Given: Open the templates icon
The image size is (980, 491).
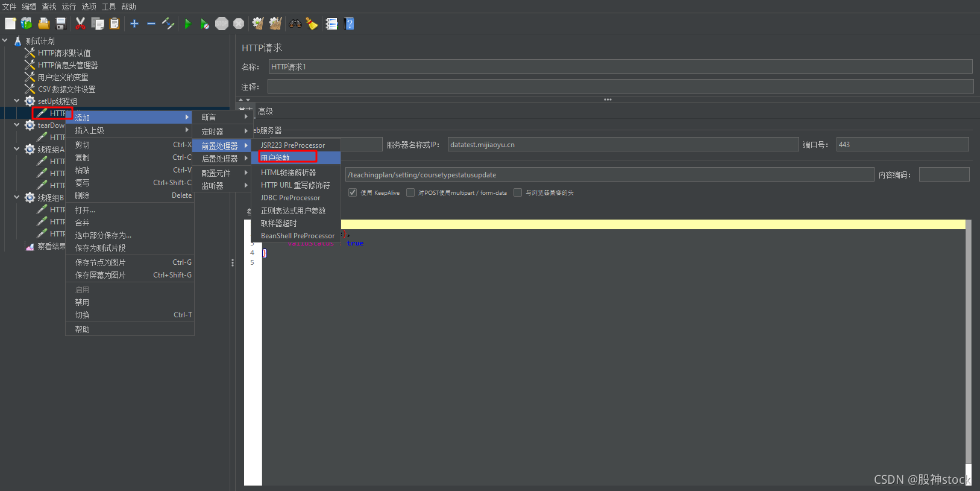Looking at the screenshot, I should tap(27, 24).
